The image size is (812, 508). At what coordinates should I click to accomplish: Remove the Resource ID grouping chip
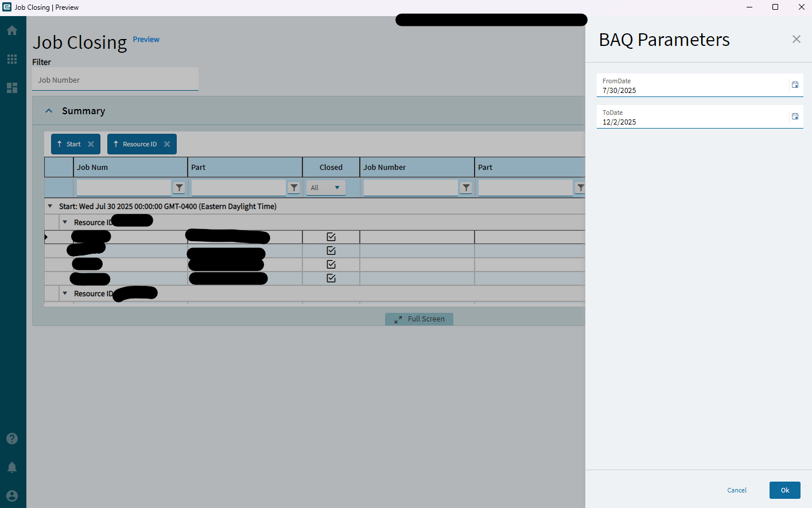167,144
